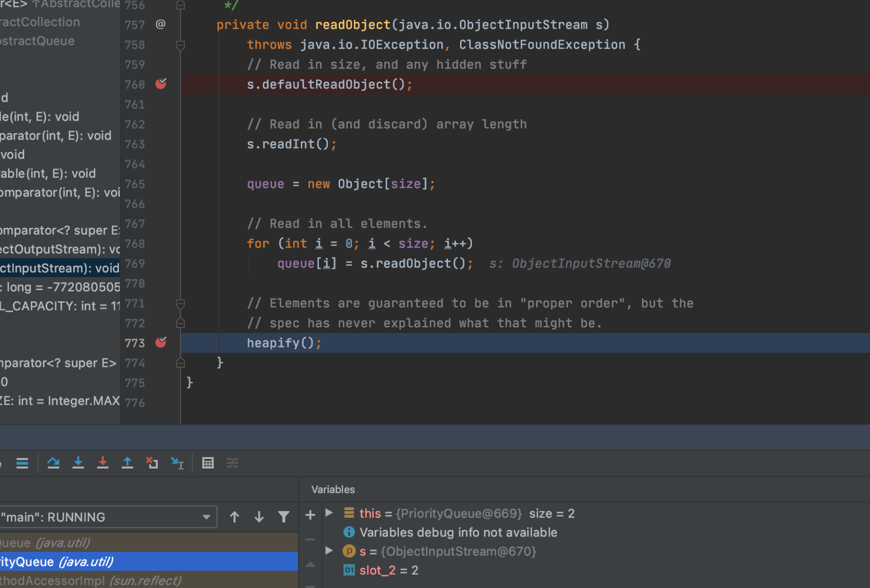The width and height of the screenshot is (870, 588).
Task: Click the Step Over debugger icon
Action: (53, 463)
